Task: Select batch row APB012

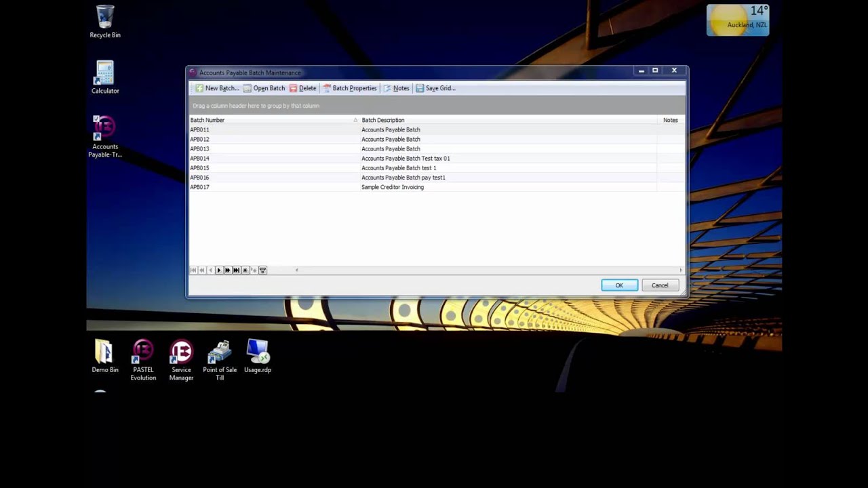Action: pos(437,139)
